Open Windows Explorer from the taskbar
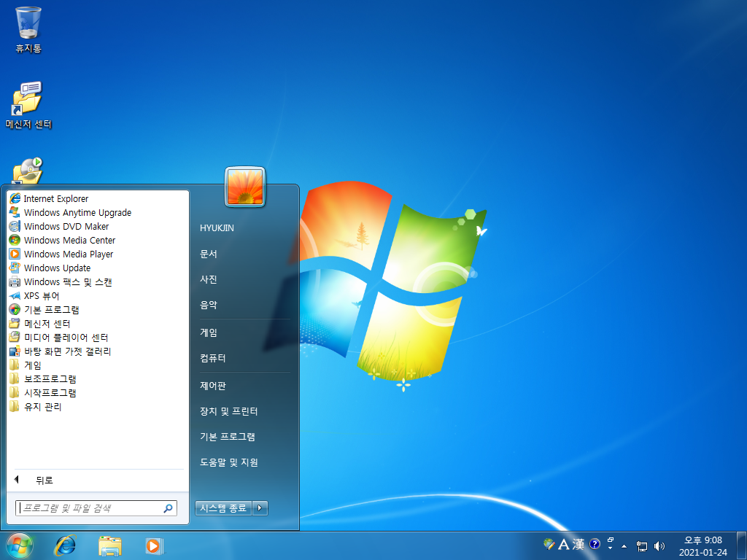 [110, 545]
